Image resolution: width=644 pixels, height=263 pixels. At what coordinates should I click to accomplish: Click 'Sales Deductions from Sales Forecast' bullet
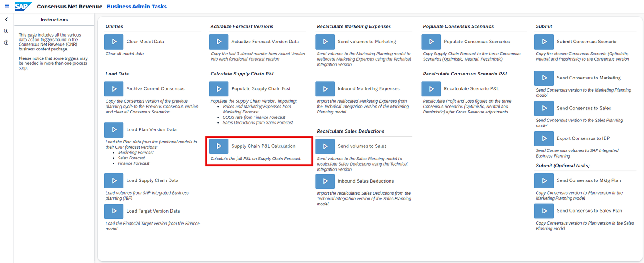pos(258,123)
